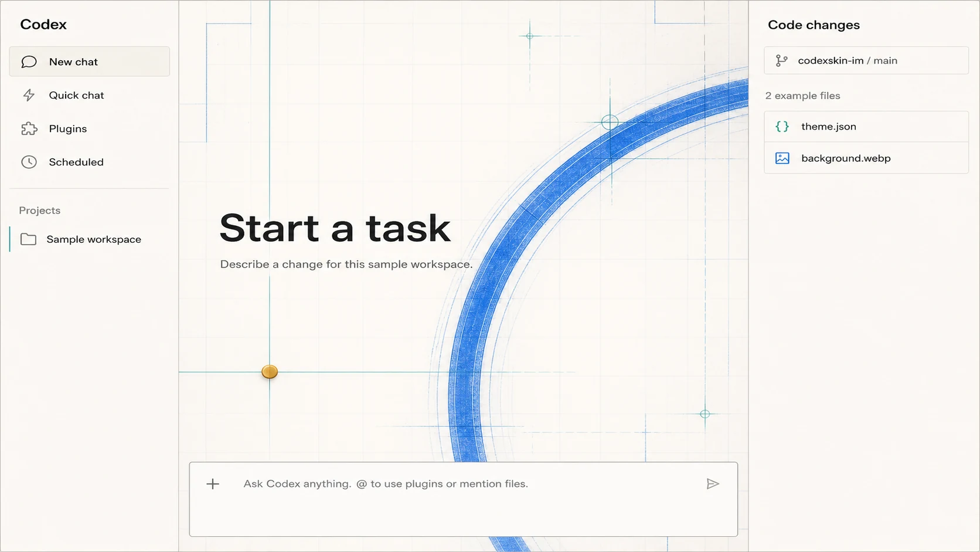This screenshot has height=552, width=980.
Task: Click the git branch icon
Action: point(781,60)
